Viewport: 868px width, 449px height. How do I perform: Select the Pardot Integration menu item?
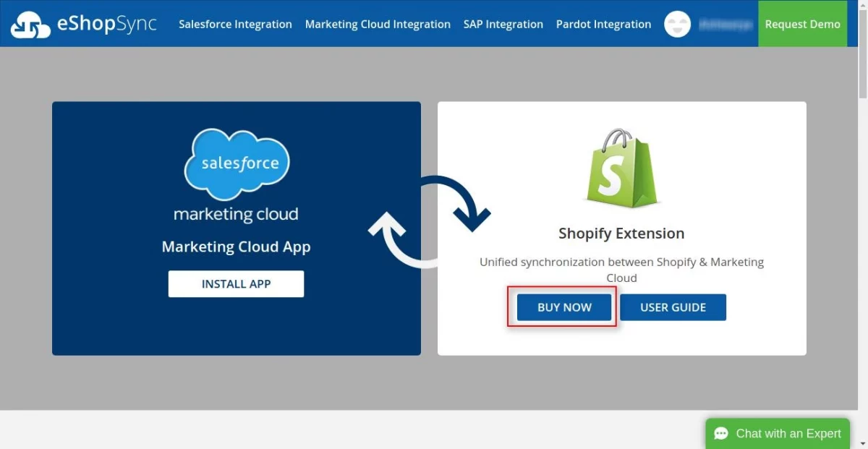click(x=603, y=24)
